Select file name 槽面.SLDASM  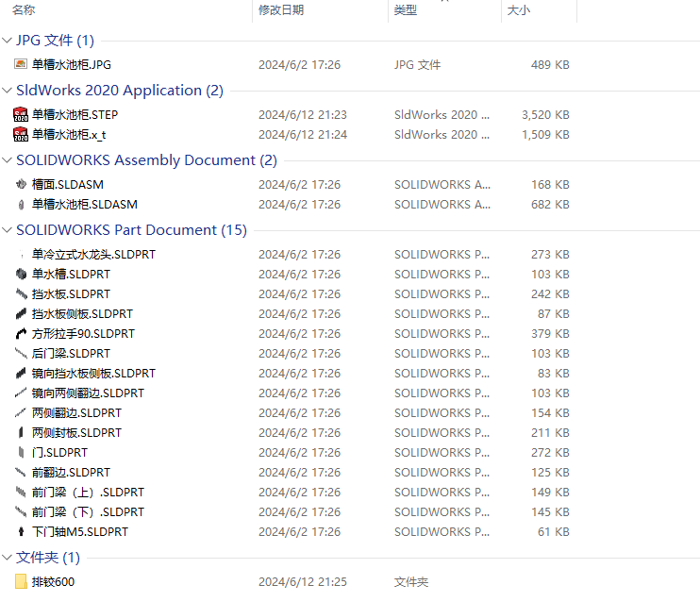click(67, 184)
